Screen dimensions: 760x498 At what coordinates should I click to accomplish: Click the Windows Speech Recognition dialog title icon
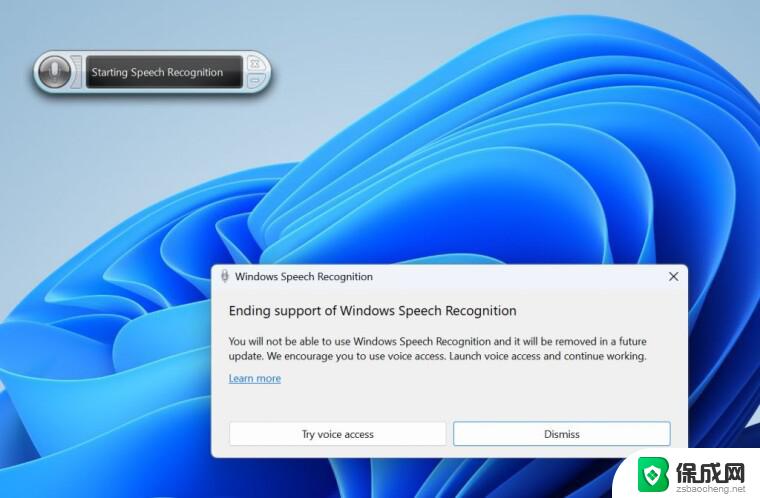point(224,276)
